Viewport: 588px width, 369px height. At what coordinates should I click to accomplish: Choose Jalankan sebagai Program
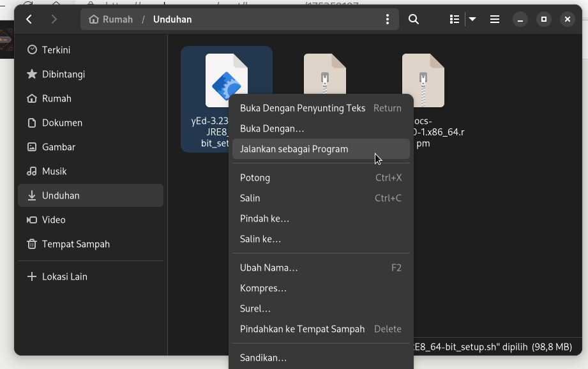[294, 149]
